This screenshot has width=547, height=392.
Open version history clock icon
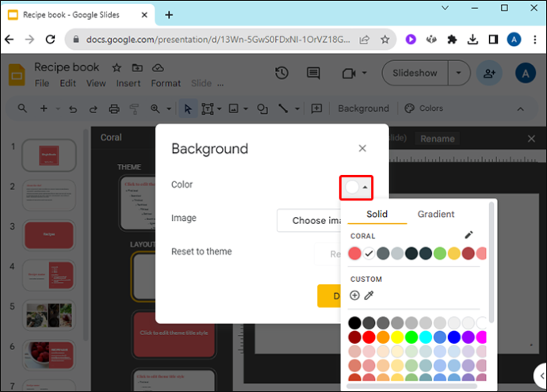(281, 73)
